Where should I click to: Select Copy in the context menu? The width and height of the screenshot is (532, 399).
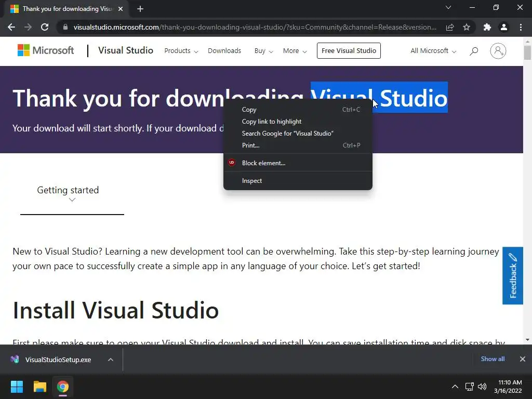click(298, 110)
